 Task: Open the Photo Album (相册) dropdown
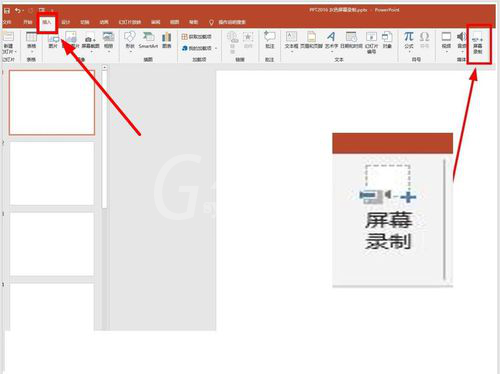109,42
